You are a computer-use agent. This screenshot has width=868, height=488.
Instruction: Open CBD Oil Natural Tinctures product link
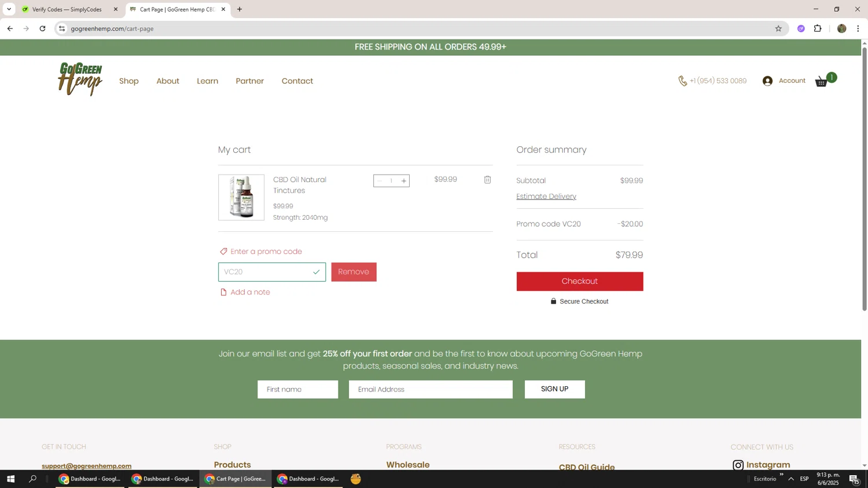pos(300,185)
